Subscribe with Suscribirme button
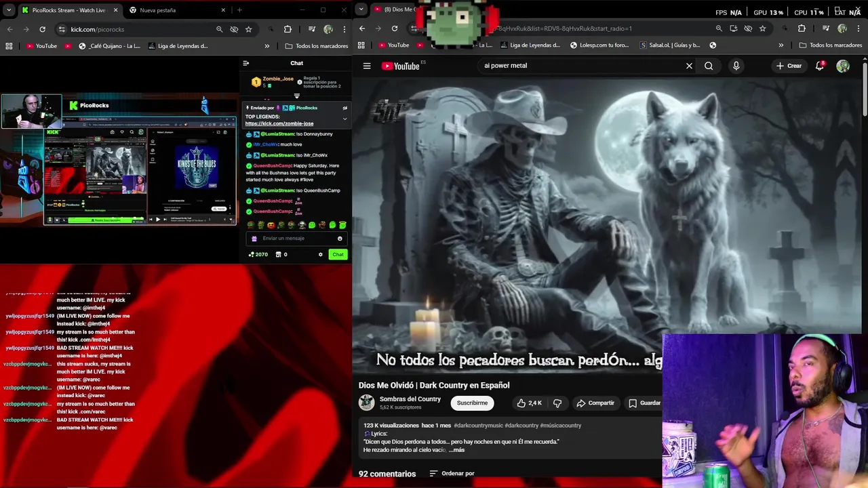The height and width of the screenshot is (488, 868). coord(472,403)
